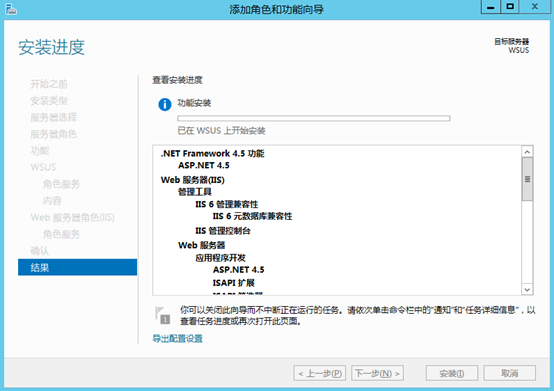
Task: Click the .NET Framework 4.5 功能 entry
Action: coord(212,153)
